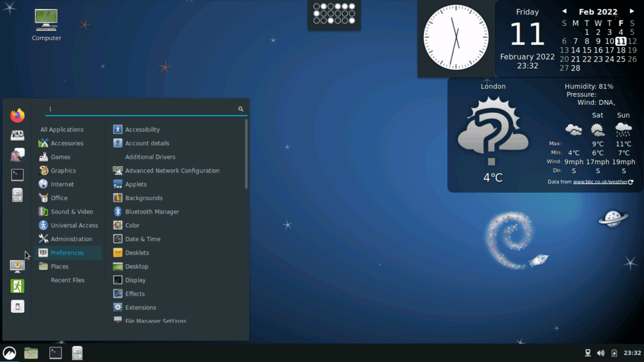Open the volume icon in the system tray
Viewport: 644px width, 362px height.
[x=601, y=352]
